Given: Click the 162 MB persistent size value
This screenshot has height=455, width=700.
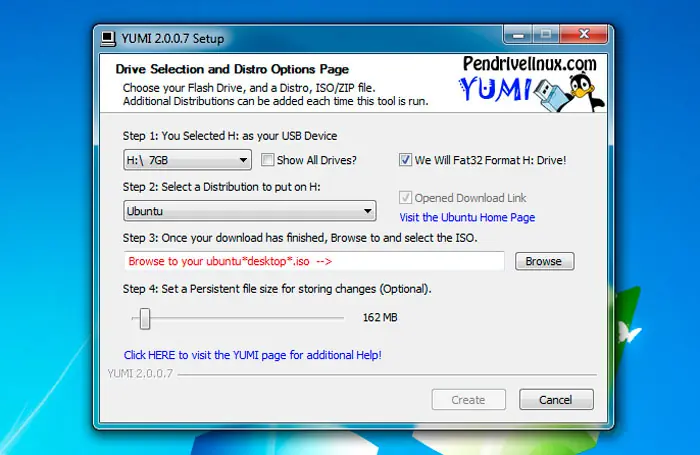Looking at the screenshot, I should (380, 317).
